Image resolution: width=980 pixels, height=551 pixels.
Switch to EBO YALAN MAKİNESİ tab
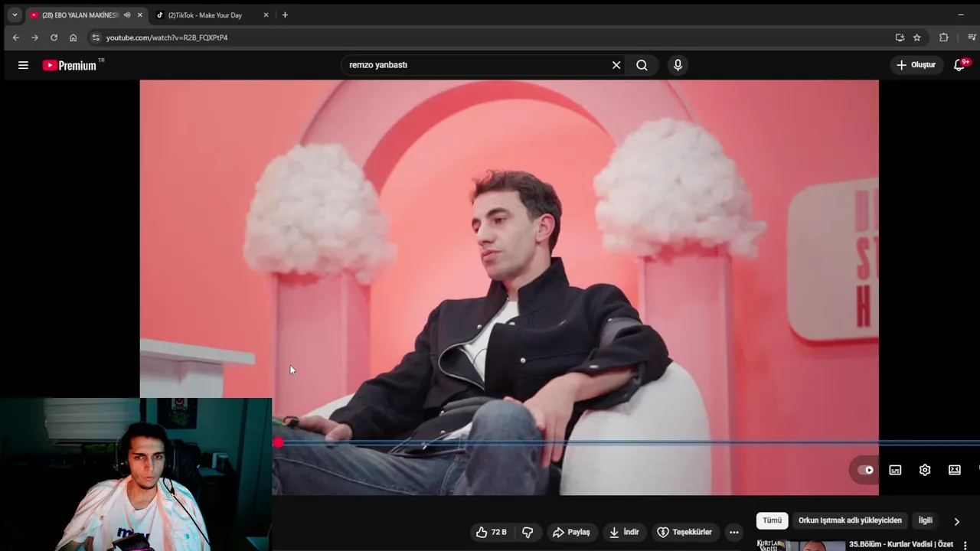(80, 15)
